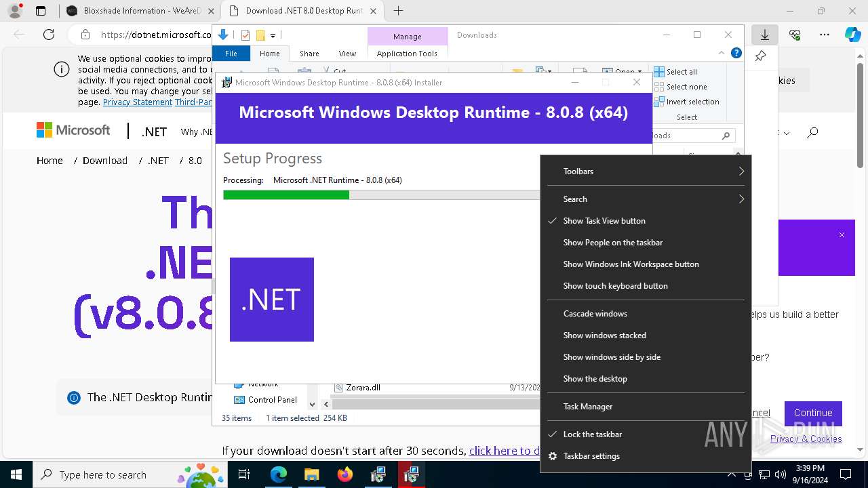
Task: Enable Show People on the taskbar
Action: [x=646, y=243]
